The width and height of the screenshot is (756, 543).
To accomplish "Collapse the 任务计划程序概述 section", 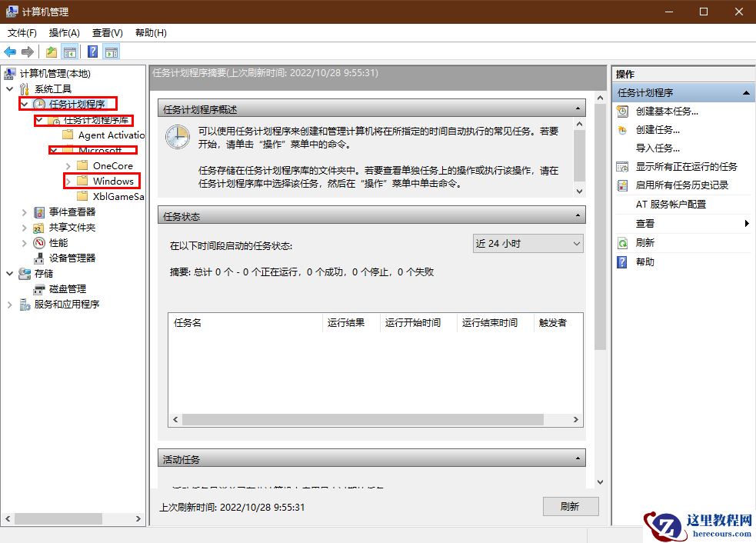I will [577, 108].
